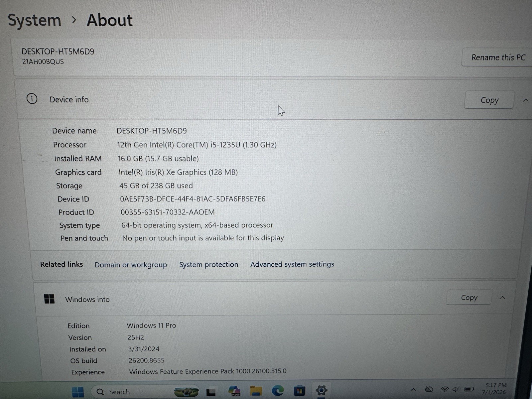Image resolution: width=532 pixels, height=399 pixels.
Task: Launch Microsoft 365 Copilot from the taskbar
Action: click(x=234, y=391)
